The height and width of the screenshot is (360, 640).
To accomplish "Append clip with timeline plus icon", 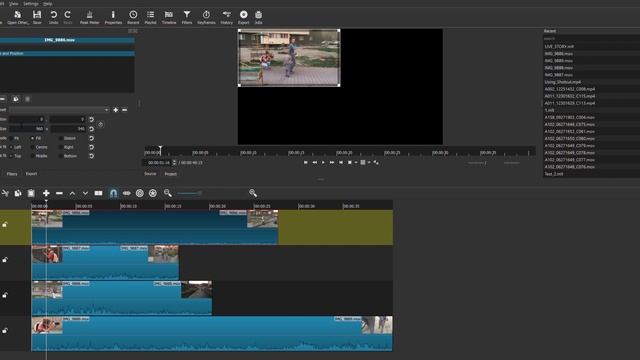I will pos(46,193).
